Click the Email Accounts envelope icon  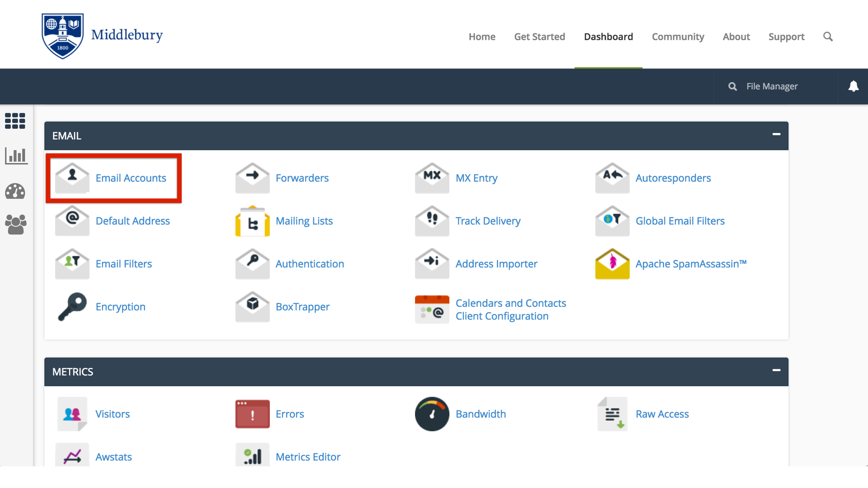(x=72, y=178)
